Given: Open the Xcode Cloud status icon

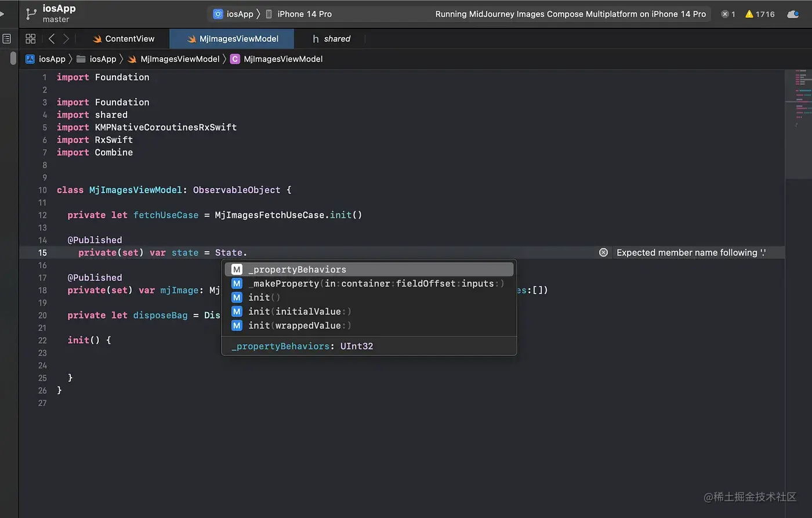Looking at the screenshot, I should (x=793, y=14).
